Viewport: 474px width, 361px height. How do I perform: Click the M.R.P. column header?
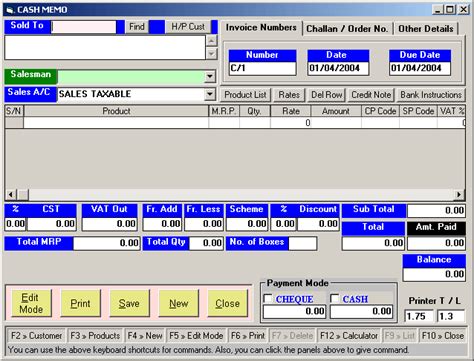[x=224, y=111]
